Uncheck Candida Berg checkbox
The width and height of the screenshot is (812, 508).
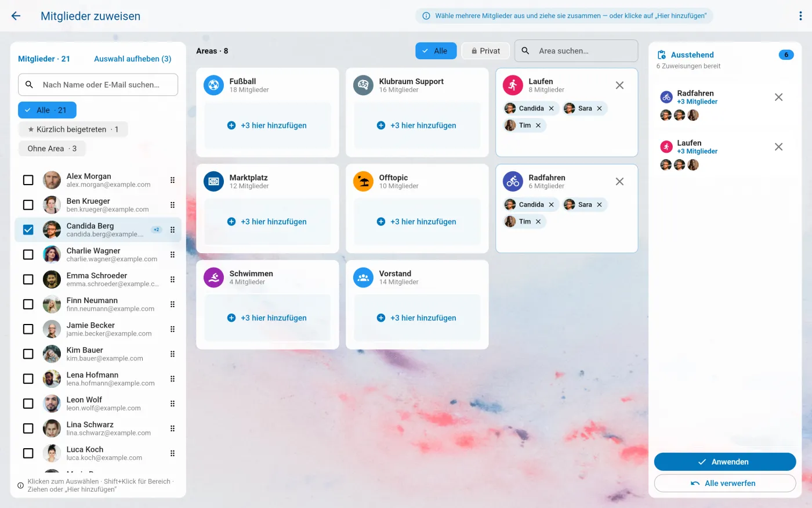[x=28, y=230]
